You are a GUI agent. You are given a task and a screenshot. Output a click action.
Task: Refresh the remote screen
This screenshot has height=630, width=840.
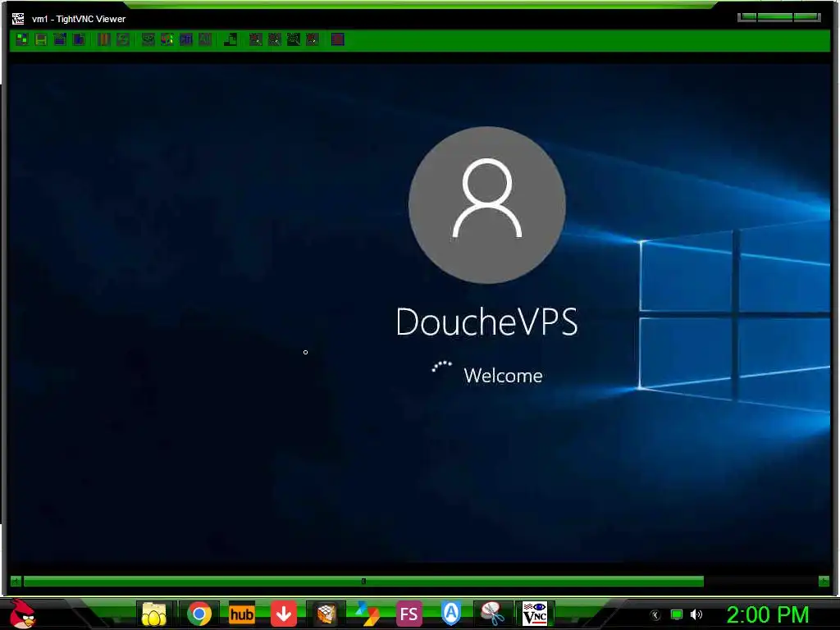click(x=123, y=39)
